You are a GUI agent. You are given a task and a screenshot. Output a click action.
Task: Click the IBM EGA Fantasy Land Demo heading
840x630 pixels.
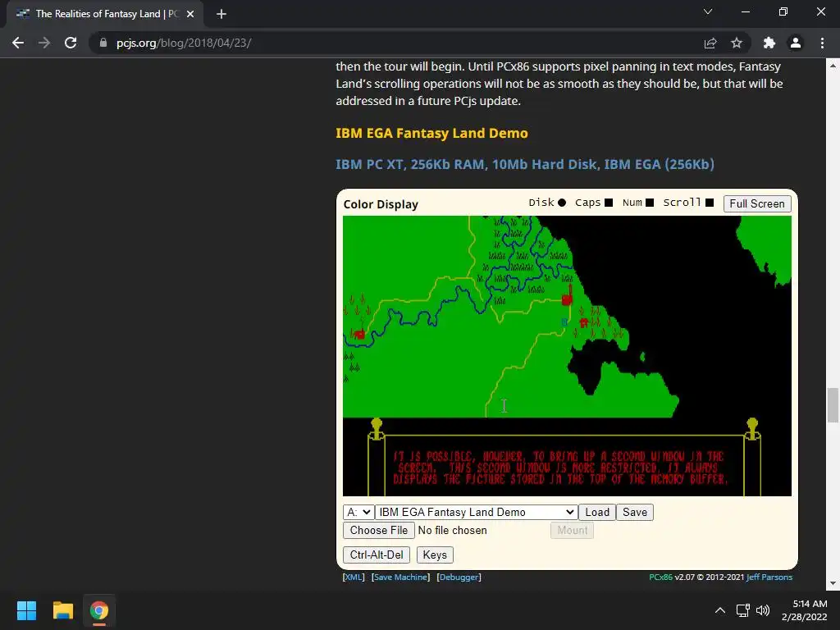pyautogui.click(x=431, y=133)
